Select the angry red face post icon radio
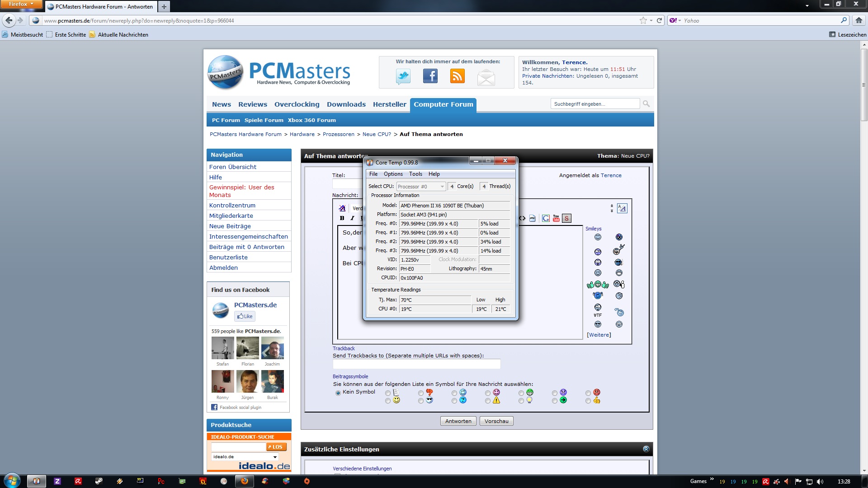This screenshot has width=868, height=488. [x=588, y=393]
